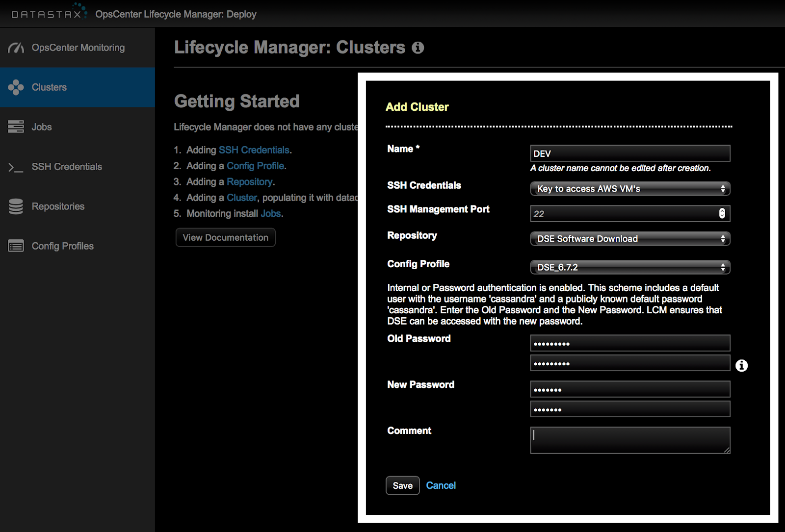This screenshot has width=785, height=532.
Task: Click 'A cluster name cannot be edited' note
Action: coord(620,168)
